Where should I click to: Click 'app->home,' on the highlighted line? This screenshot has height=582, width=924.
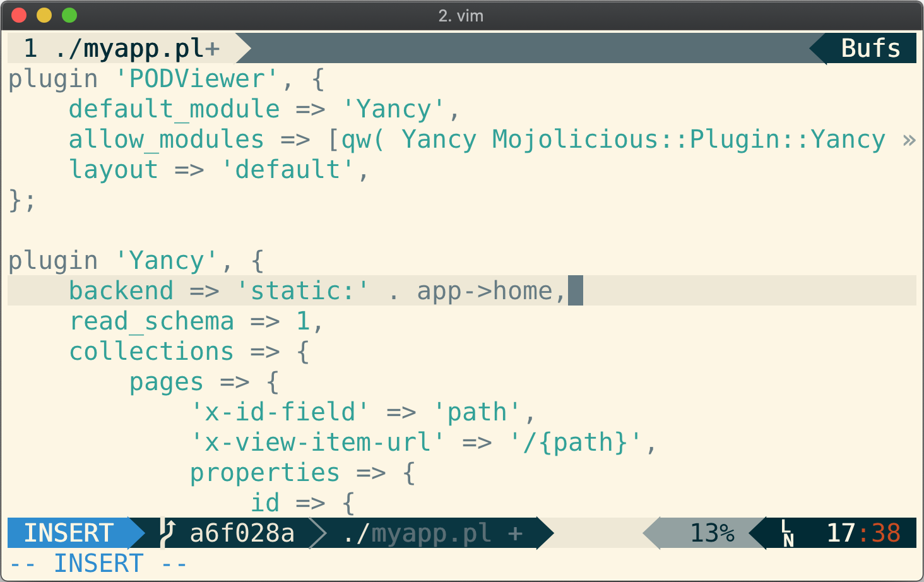pos(492,291)
